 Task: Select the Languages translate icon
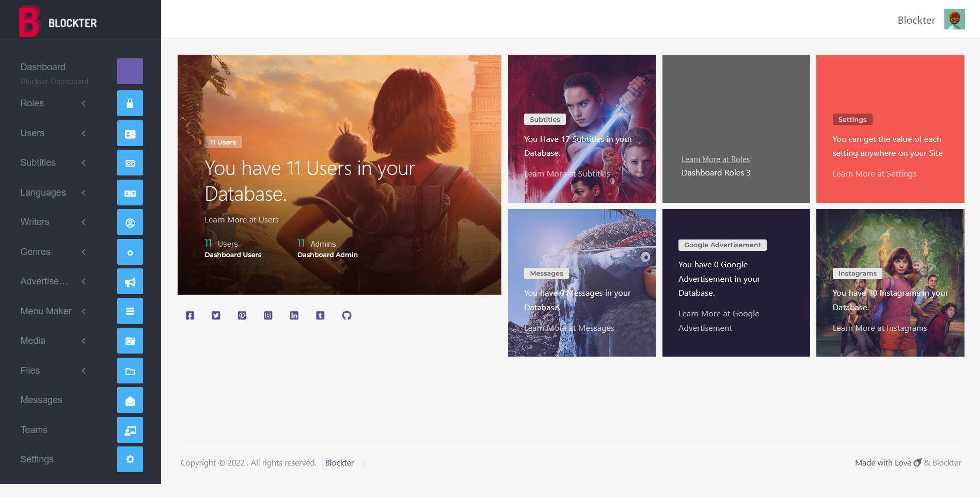pos(130,193)
